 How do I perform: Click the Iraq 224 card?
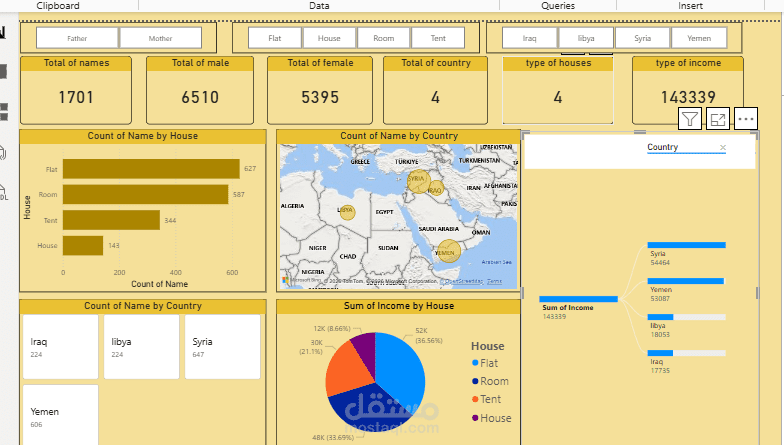click(60, 347)
